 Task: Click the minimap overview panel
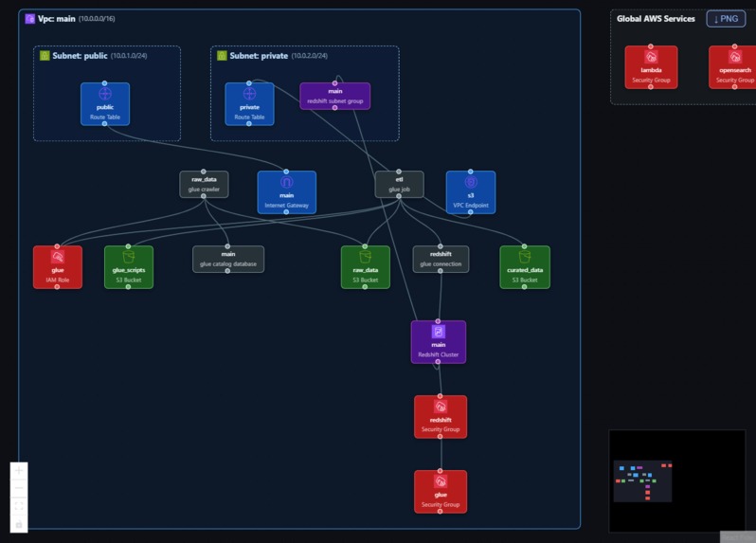[677, 480]
